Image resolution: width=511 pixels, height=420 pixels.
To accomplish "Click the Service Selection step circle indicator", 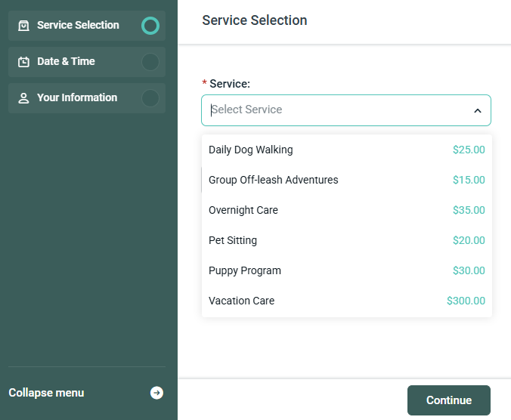I will (x=150, y=26).
